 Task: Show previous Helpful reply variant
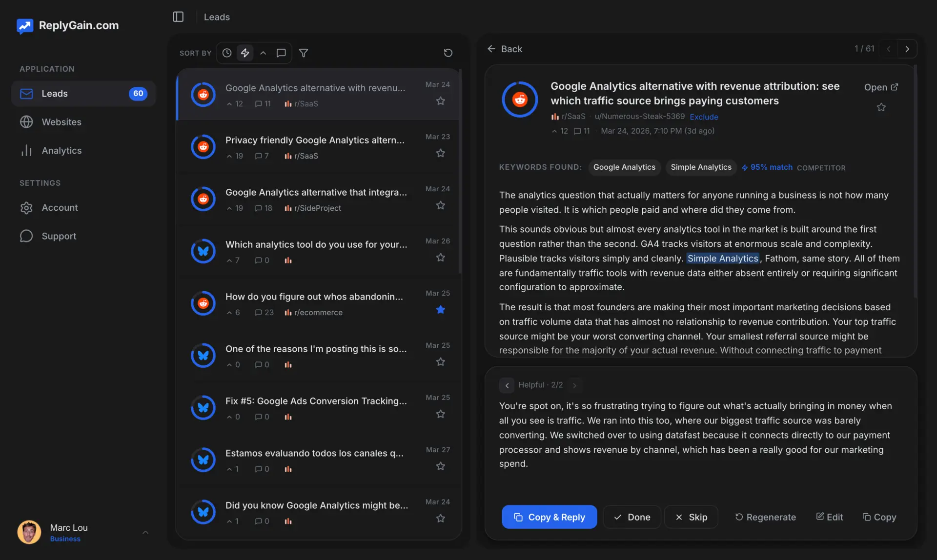coord(507,385)
